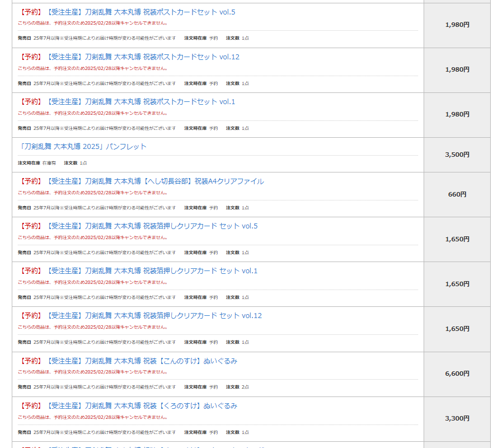Click 注文時在庫 予約 in こんのすけ row
Image resolution: width=493 pixels, height=448 pixels.
pyautogui.click(x=201, y=387)
